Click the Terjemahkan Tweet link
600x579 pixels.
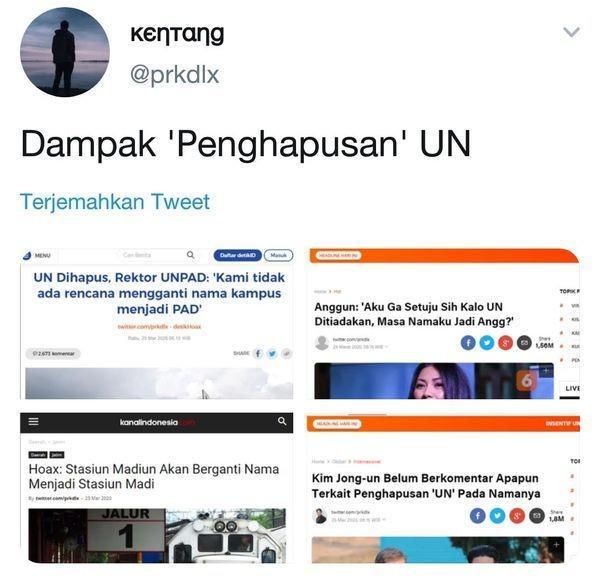(x=115, y=202)
